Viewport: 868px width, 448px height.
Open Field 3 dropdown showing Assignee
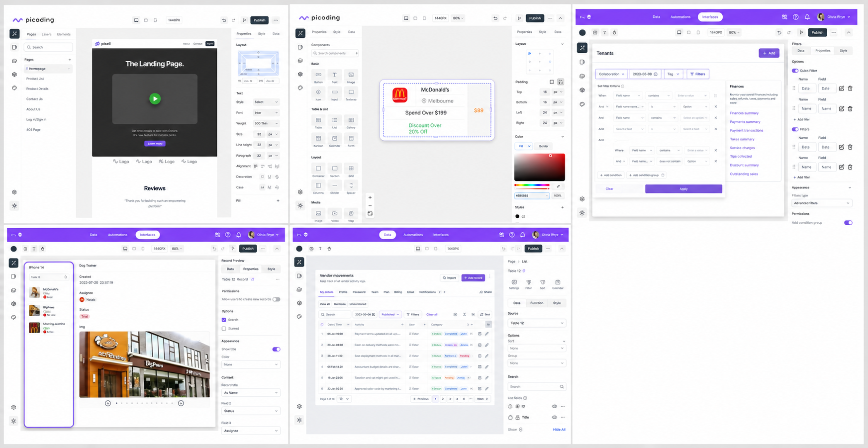pyautogui.click(x=251, y=431)
